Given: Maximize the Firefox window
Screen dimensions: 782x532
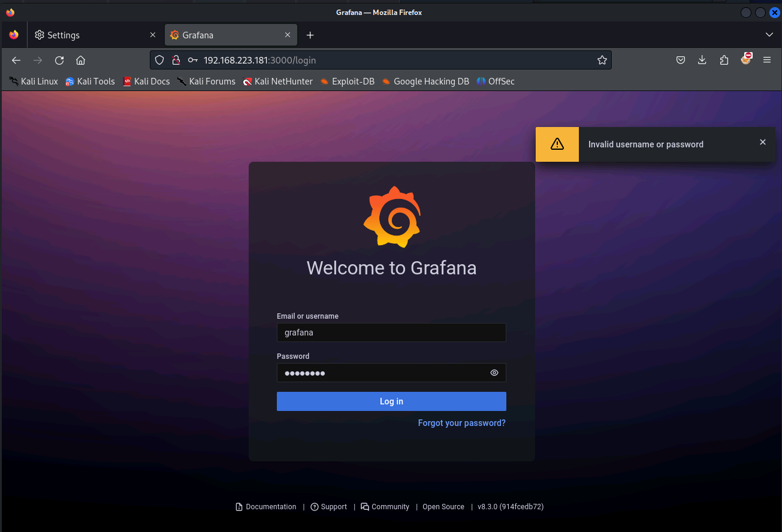Looking at the screenshot, I should [760, 13].
